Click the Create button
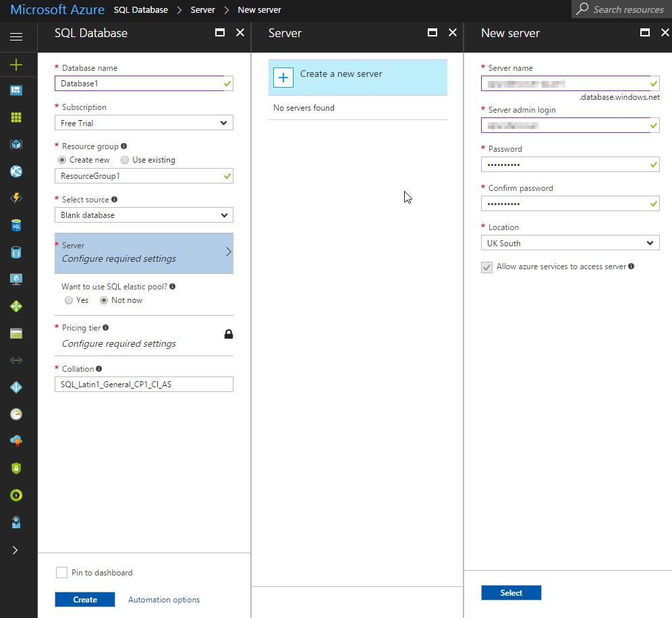Image resolution: width=672 pixels, height=618 pixels. coord(85,600)
